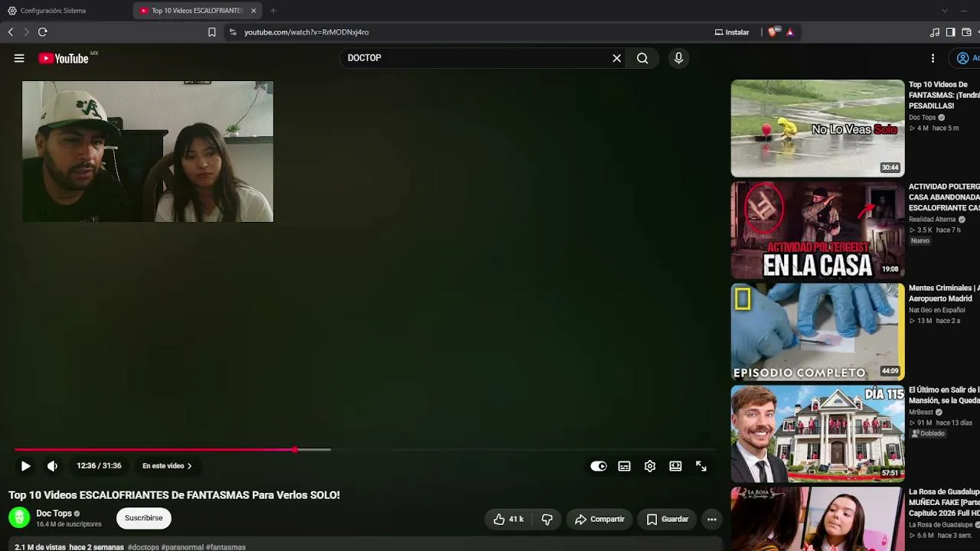Run the search with the magnifier button
Screen dimensions: 980x551
642,58
